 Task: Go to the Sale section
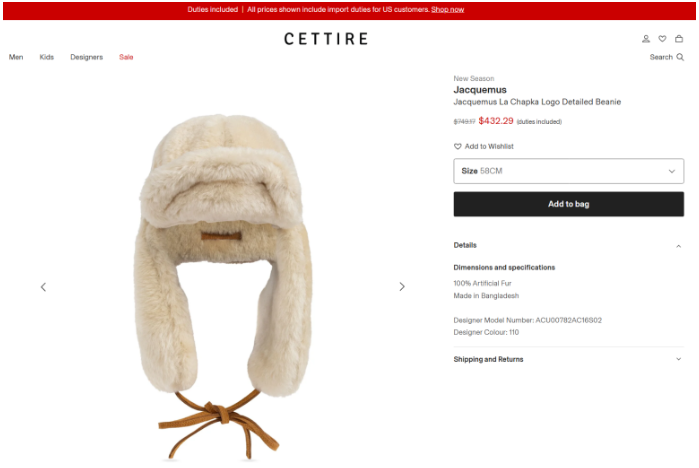click(126, 57)
